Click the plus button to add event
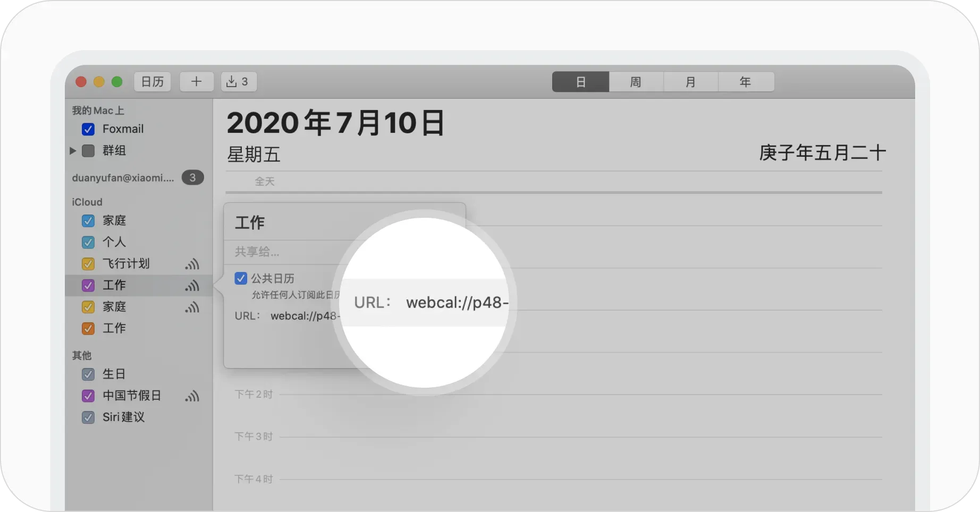980x512 pixels. pyautogui.click(x=197, y=82)
